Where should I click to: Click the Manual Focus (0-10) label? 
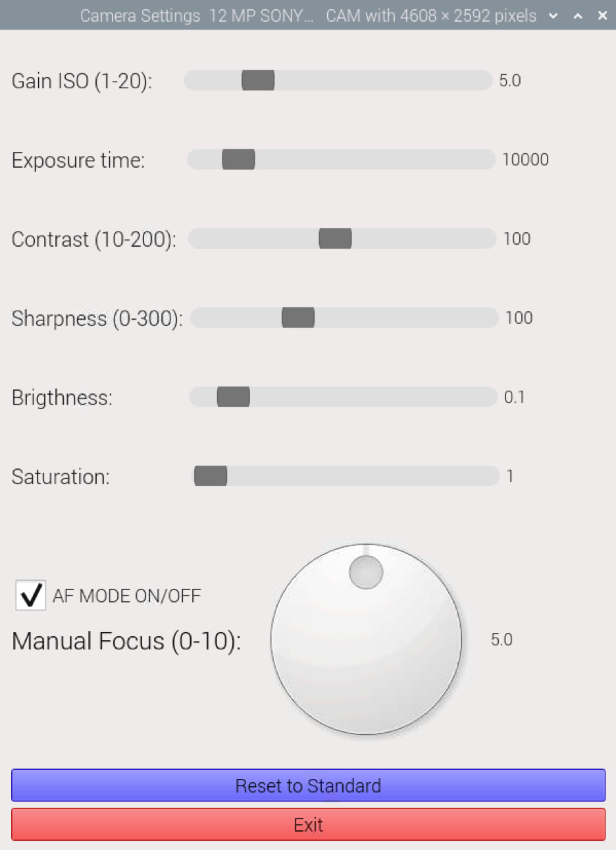click(126, 641)
